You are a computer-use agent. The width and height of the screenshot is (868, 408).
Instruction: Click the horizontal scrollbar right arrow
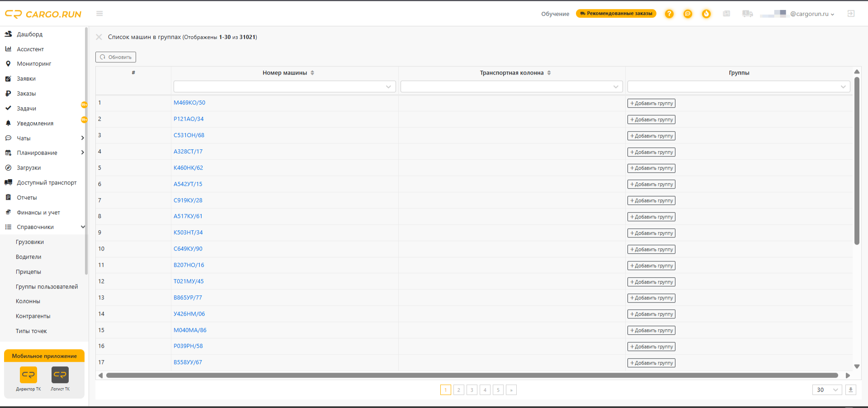[848, 375]
